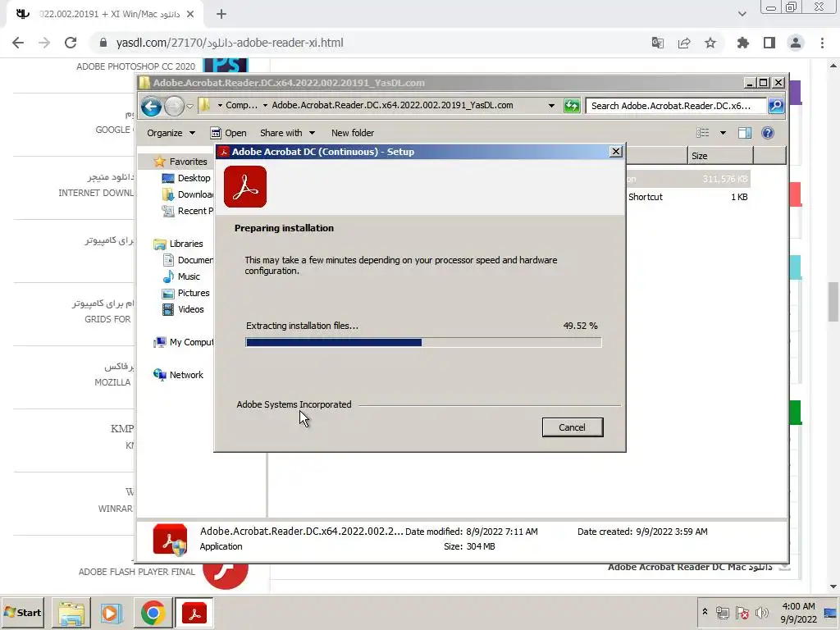Click the Adobe Acrobat logo in setup dialog
The width and height of the screenshot is (840, 630).
245,186
